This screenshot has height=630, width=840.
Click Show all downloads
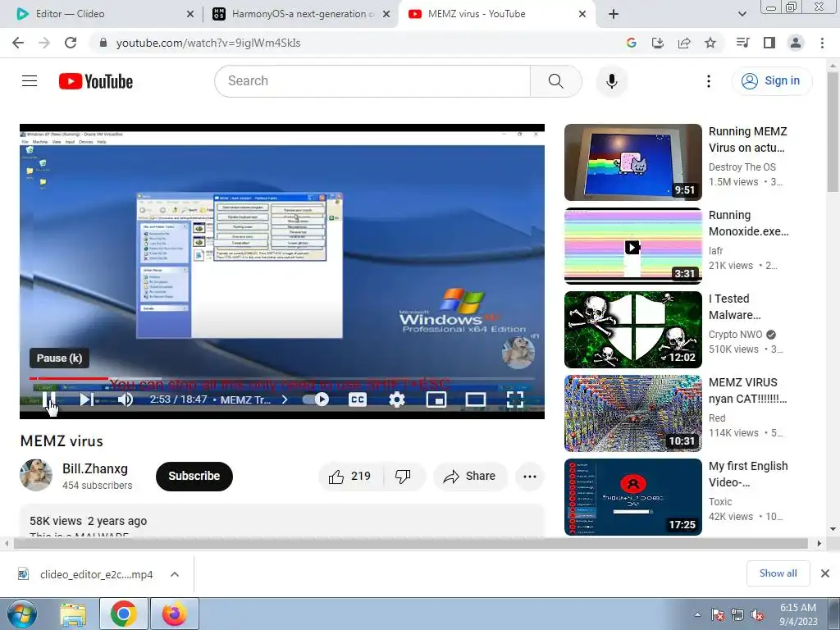(778, 573)
